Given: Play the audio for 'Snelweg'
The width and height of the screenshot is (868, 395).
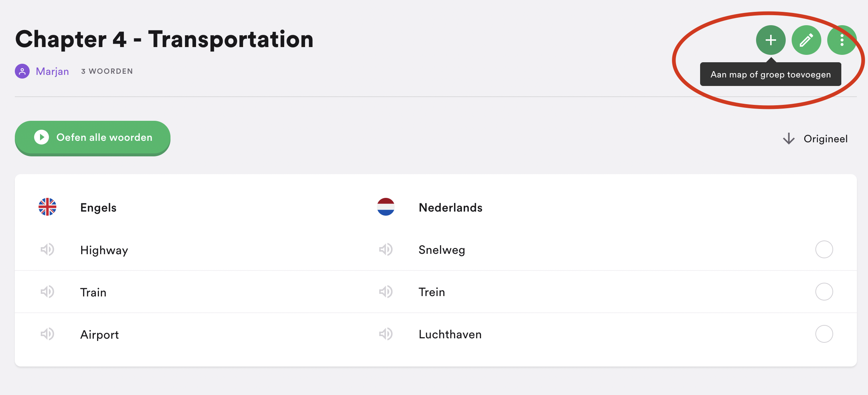Looking at the screenshot, I should pyautogui.click(x=386, y=250).
